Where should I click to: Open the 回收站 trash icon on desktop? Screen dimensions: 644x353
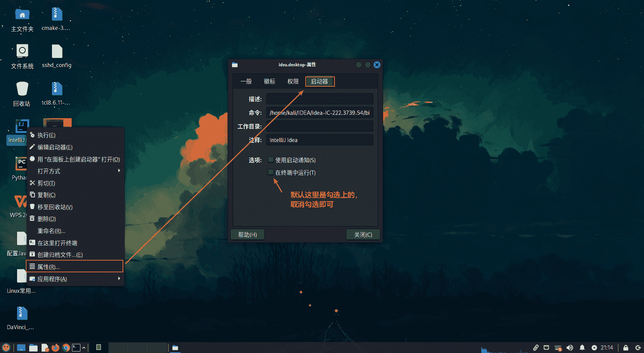tap(22, 89)
